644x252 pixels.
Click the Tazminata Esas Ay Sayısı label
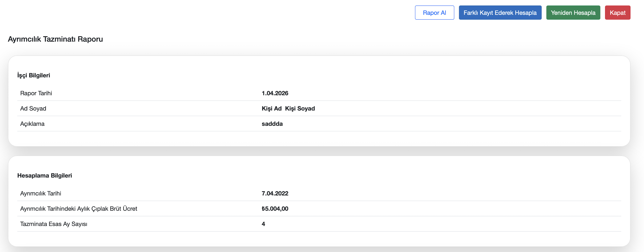click(53, 224)
